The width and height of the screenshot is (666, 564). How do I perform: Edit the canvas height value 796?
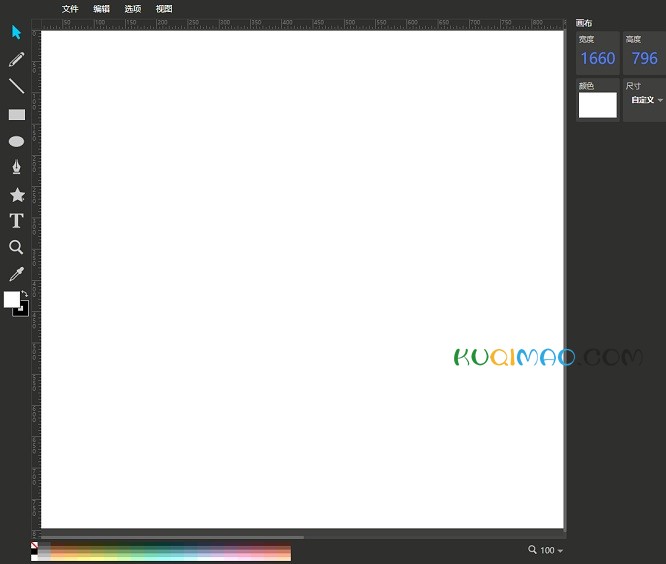coord(644,59)
